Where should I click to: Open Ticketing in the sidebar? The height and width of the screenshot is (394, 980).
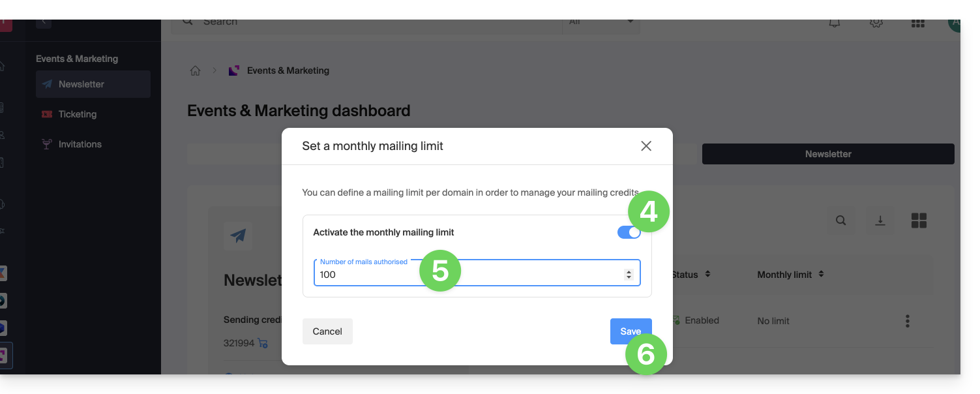coord(77,114)
